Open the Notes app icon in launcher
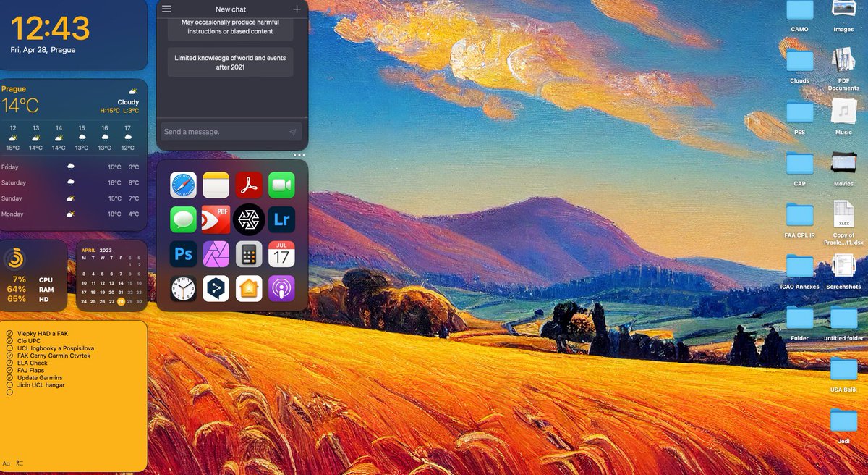868x475 pixels. [216, 185]
